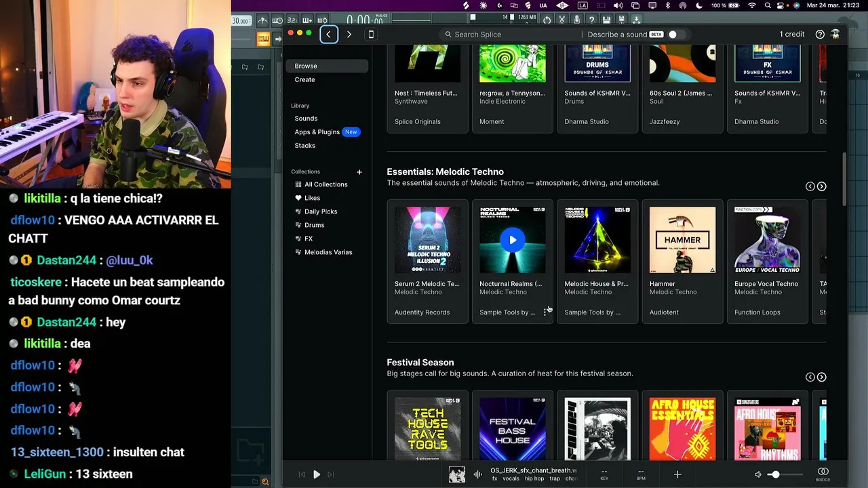Mute the Splice player volume speaker
The height and width of the screenshot is (488, 868).
758,474
